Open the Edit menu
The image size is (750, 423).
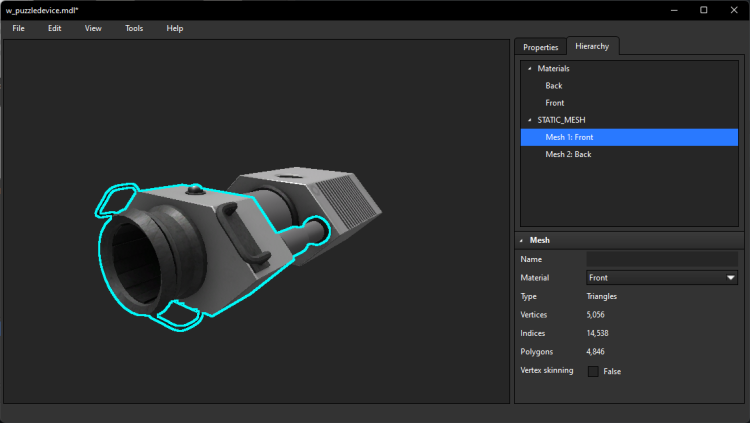(54, 28)
